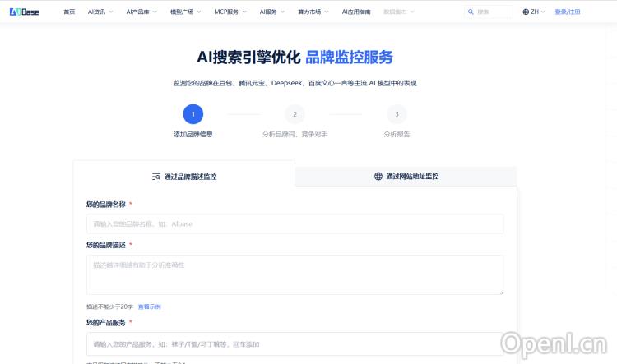Click the 登录/注册 link
Screen dimensions: 617x364
(568, 12)
